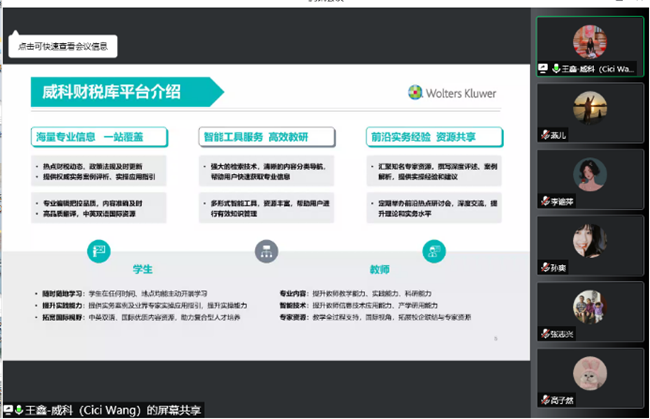Click the screen-share icon in the bottom share label
Image resolution: width=650 pixels, height=419 pixels.
[x=8, y=409]
